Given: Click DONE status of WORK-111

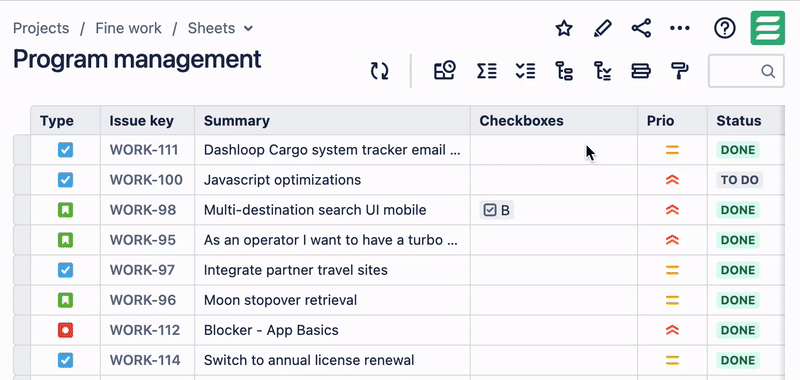Looking at the screenshot, I should [x=738, y=150].
